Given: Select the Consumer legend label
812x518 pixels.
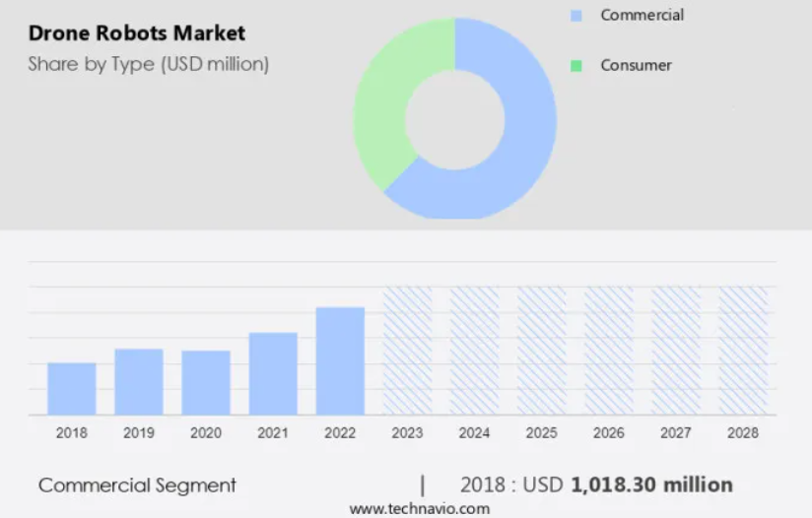Looking at the screenshot, I should click(x=636, y=65).
